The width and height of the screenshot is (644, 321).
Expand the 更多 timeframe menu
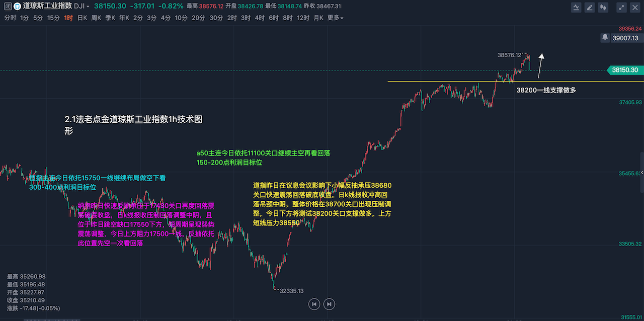335,18
